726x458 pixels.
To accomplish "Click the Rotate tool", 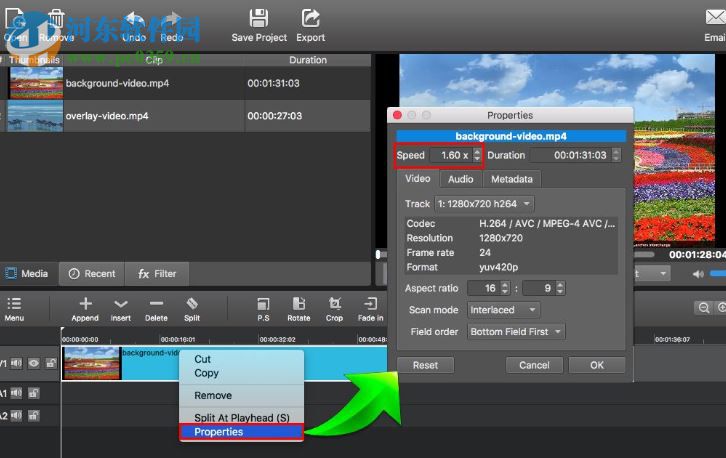I will pos(299,309).
